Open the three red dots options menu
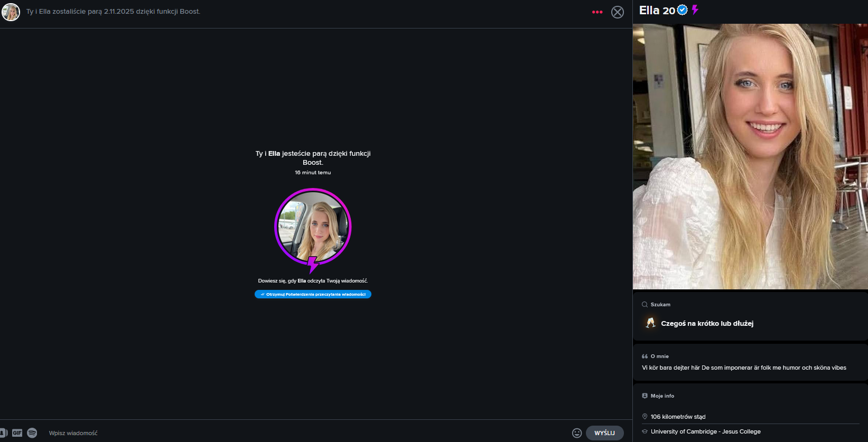868x442 pixels. [597, 12]
